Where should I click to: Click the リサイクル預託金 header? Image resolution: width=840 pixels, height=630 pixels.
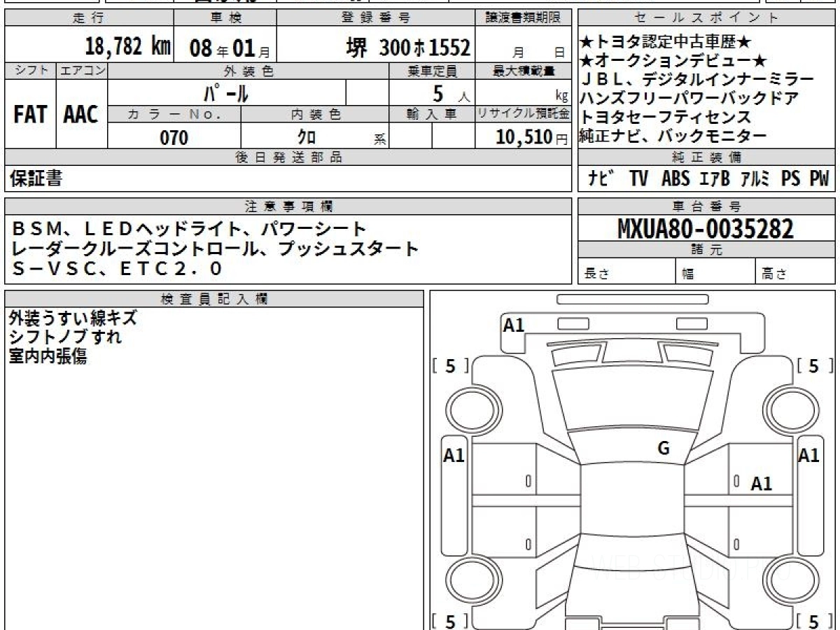pyautogui.click(x=524, y=113)
